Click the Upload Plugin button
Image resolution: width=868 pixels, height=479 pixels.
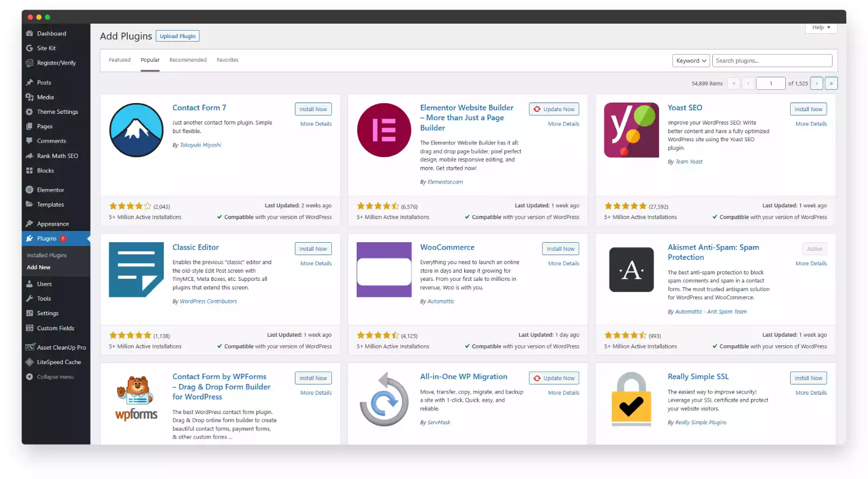pyautogui.click(x=178, y=36)
